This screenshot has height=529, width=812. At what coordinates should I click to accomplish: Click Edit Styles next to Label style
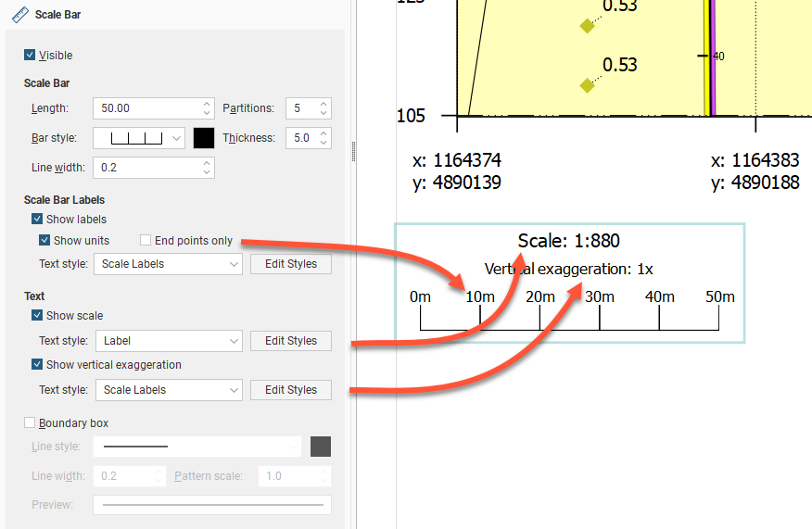290,341
